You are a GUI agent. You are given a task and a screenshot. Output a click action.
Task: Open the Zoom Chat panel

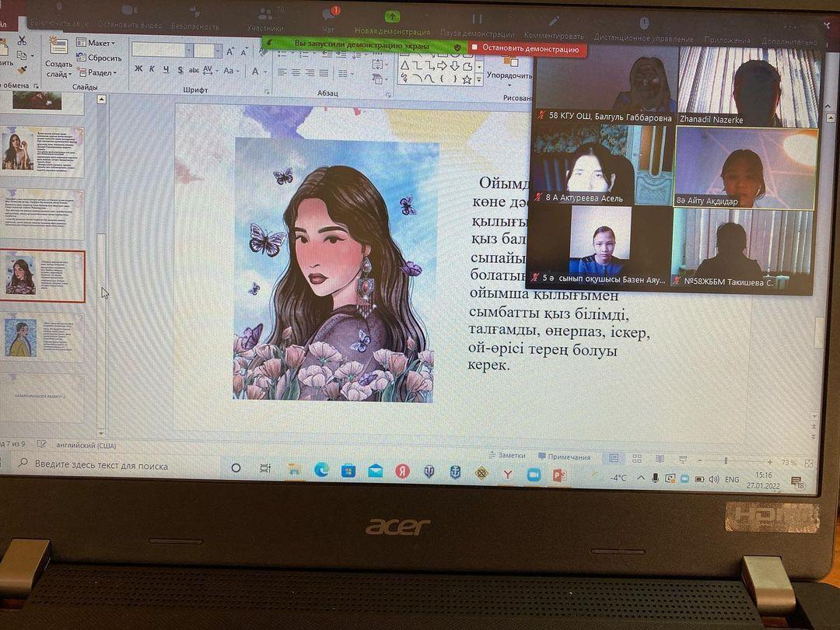pos(328,19)
